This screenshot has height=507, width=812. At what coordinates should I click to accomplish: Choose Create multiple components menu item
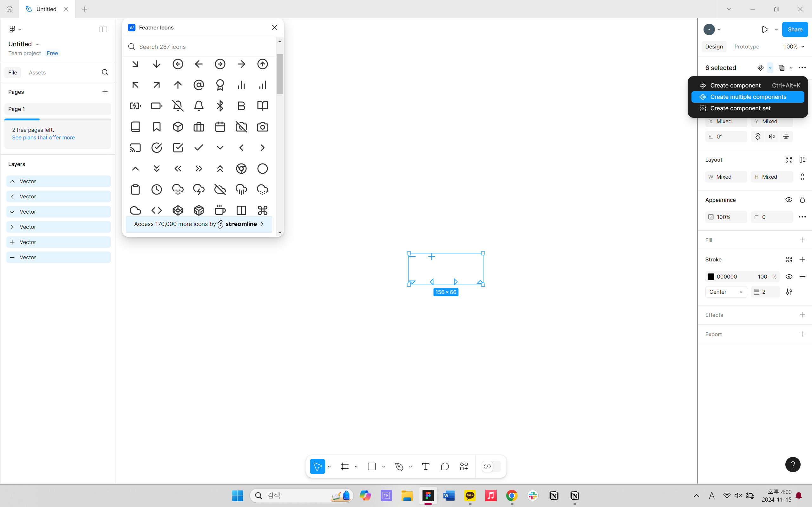click(748, 97)
